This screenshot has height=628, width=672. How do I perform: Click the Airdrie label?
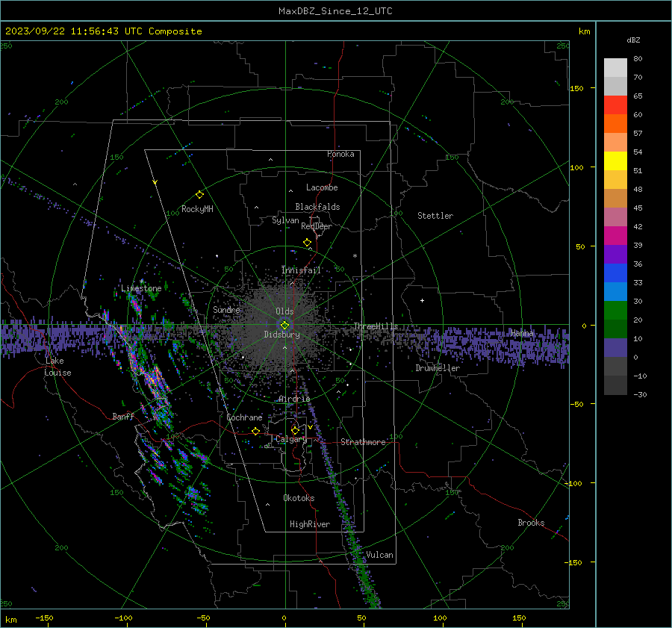pyautogui.click(x=294, y=399)
